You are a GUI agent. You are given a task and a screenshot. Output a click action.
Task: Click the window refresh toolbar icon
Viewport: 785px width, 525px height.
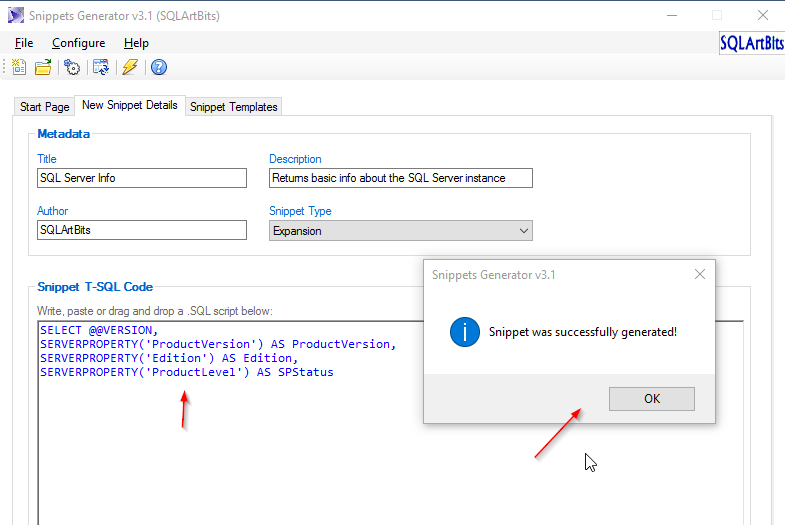tap(101, 67)
